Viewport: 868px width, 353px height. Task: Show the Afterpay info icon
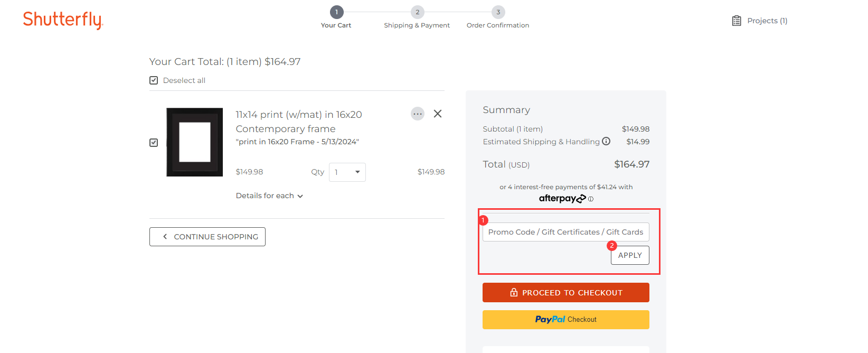coord(591,199)
